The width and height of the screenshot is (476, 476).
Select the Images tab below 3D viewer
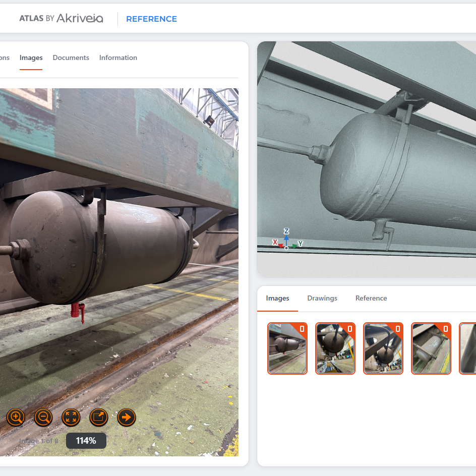point(277,298)
